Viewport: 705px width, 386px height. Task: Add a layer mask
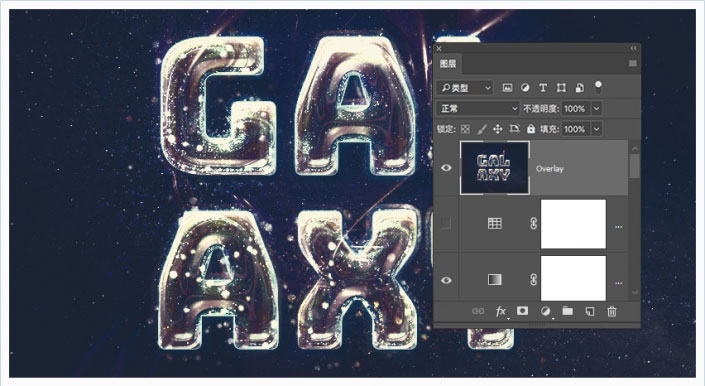point(522,311)
